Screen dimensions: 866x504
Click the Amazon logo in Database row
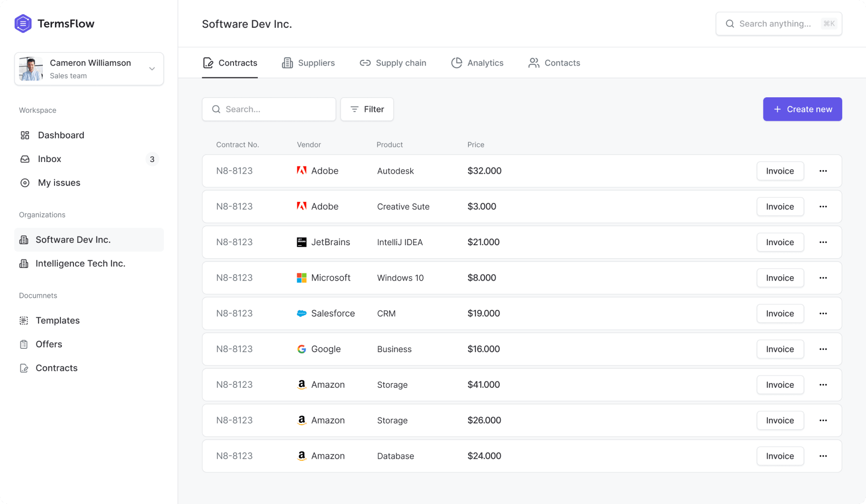tap(302, 456)
